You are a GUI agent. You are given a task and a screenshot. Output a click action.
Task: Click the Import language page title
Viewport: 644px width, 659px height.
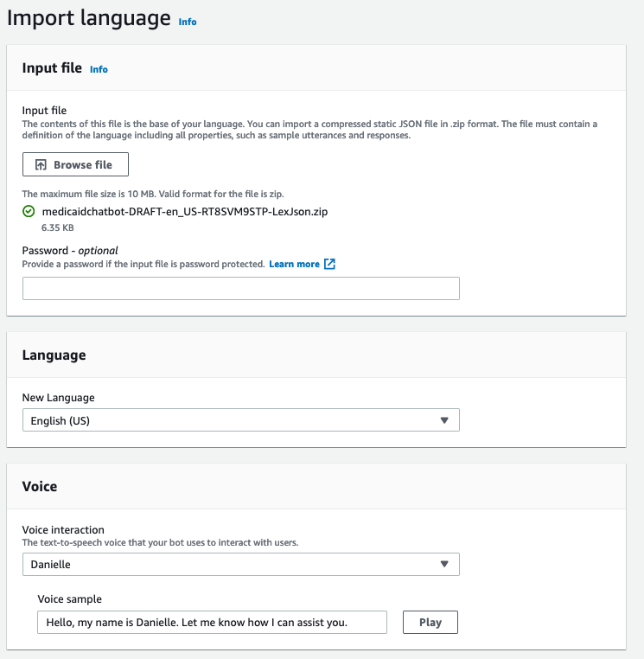(x=89, y=18)
